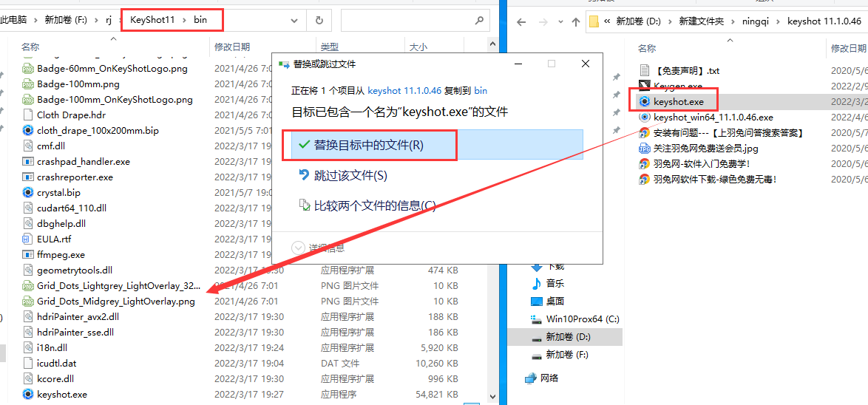Select Keygen.exe icon in right window
The image size is (868, 405).
(x=645, y=86)
